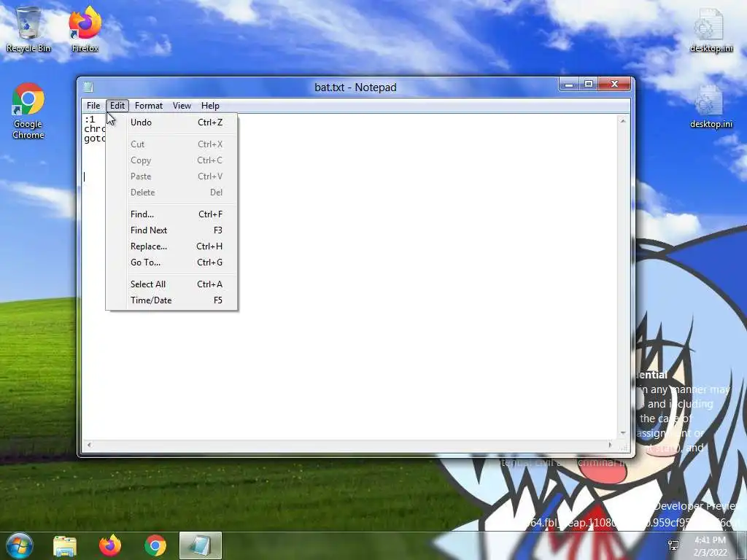The image size is (747, 560).
Task: Click vertical scrollbar down arrow
Action: point(623,433)
